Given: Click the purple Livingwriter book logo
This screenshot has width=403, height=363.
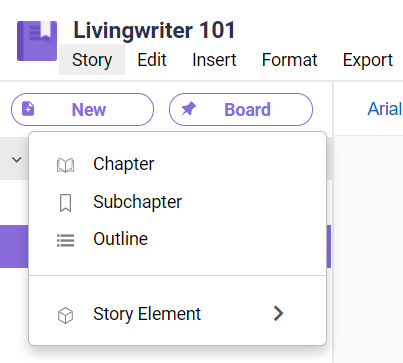Looking at the screenshot, I should pyautogui.click(x=37, y=41).
